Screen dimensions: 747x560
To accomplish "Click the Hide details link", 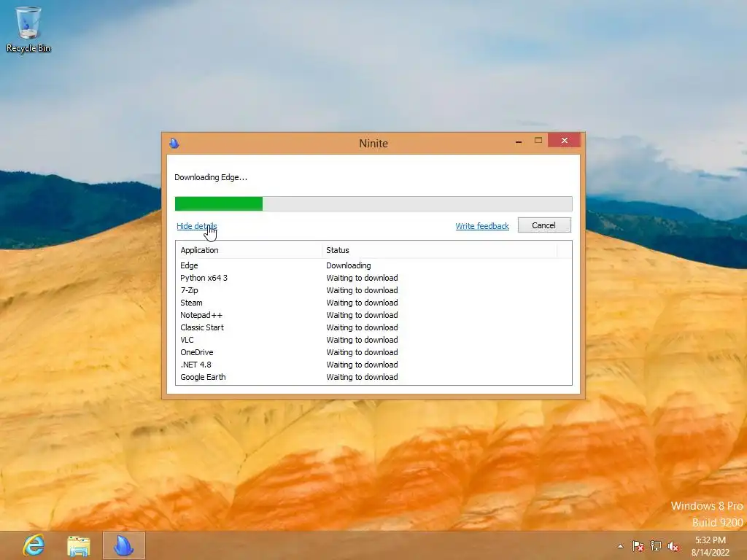I will [x=197, y=226].
